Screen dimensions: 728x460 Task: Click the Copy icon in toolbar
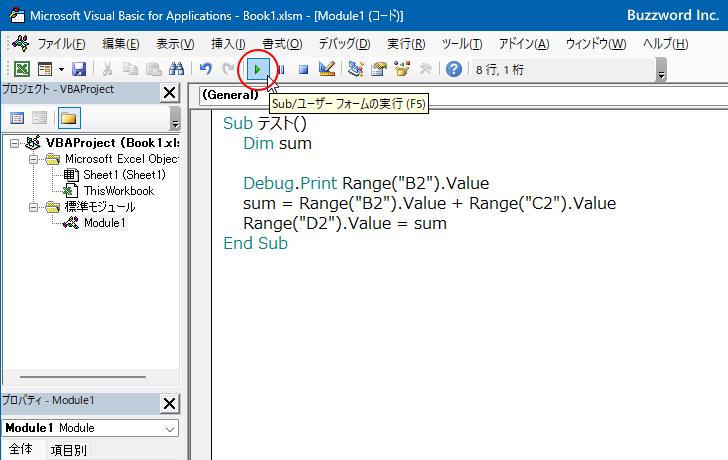[130, 69]
